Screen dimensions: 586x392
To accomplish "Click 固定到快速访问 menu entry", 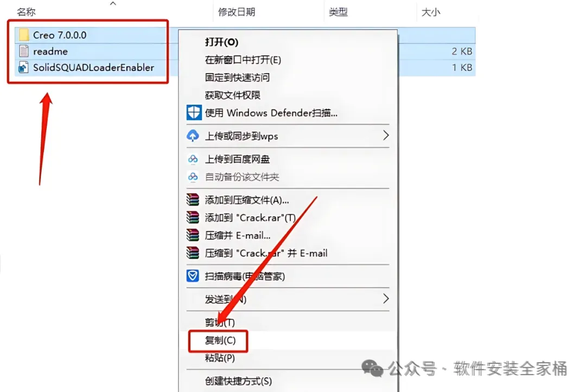I will [x=237, y=78].
